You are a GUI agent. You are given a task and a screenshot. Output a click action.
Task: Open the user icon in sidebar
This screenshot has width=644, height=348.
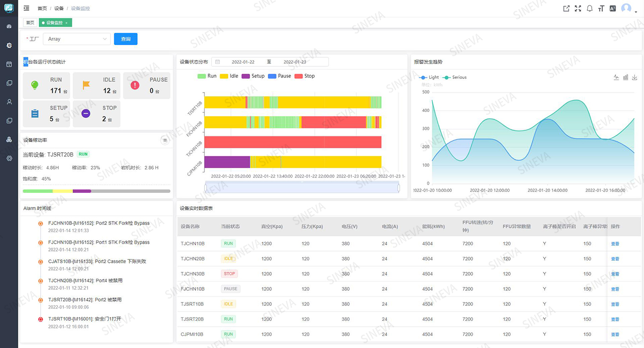(9, 102)
